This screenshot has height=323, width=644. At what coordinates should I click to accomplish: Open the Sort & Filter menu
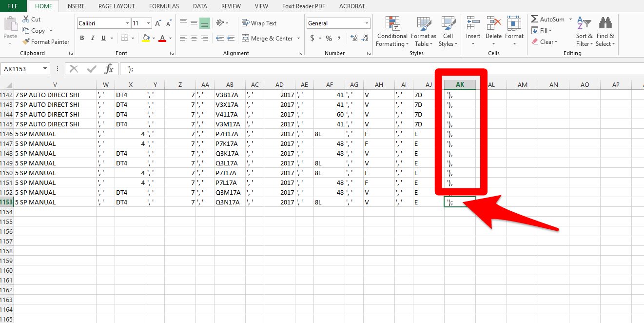584,32
